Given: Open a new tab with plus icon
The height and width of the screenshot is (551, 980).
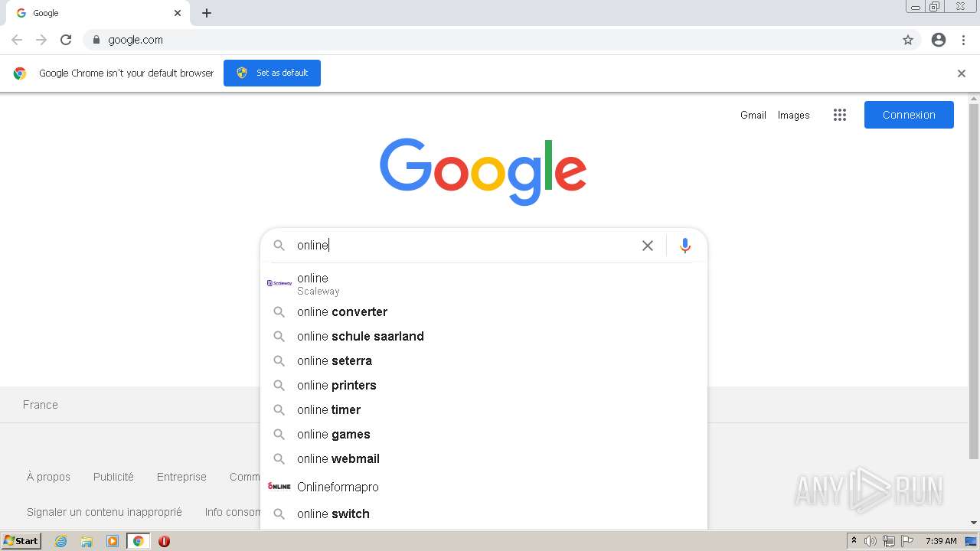Looking at the screenshot, I should pyautogui.click(x=207, y=13).
